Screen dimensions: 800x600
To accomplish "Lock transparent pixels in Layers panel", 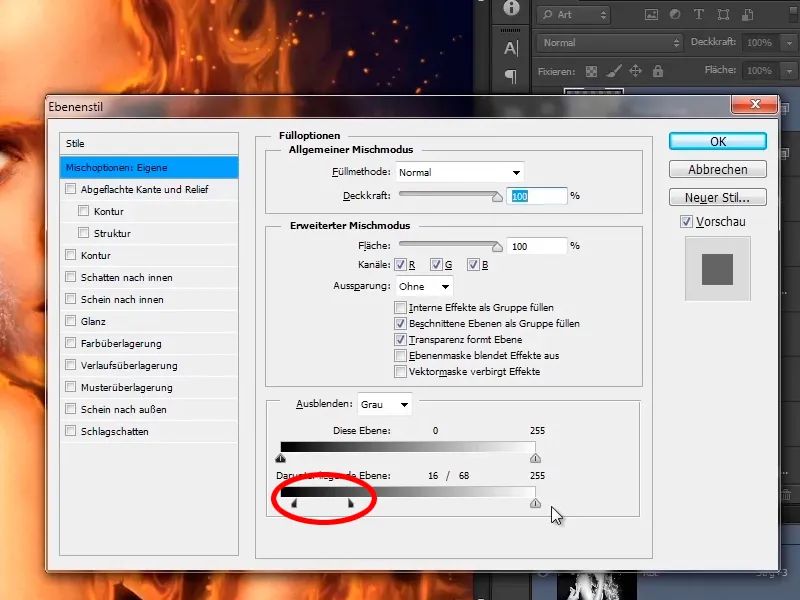I will coord(591,71).
